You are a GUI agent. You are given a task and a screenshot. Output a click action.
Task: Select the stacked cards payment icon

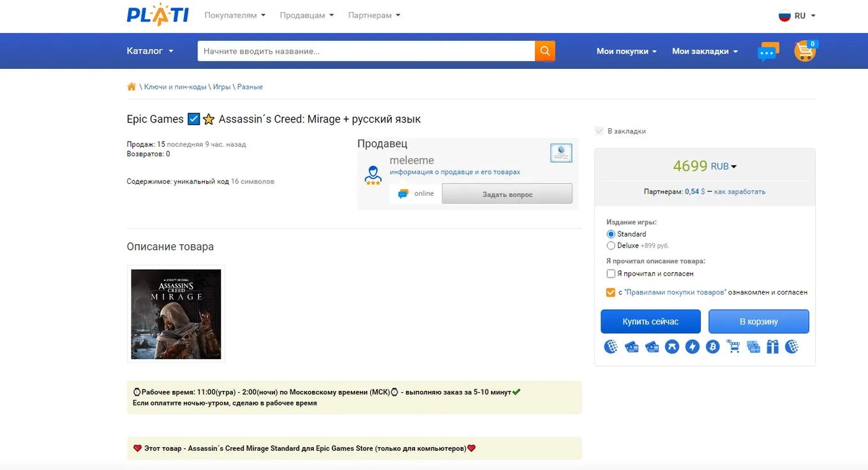pyautogui.click(x=753, y=347)
